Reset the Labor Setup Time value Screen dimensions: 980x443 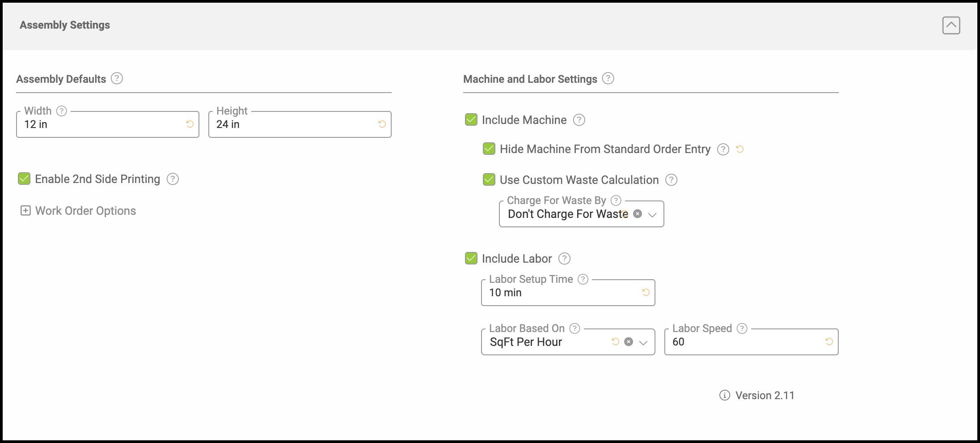tap(646, 292)
